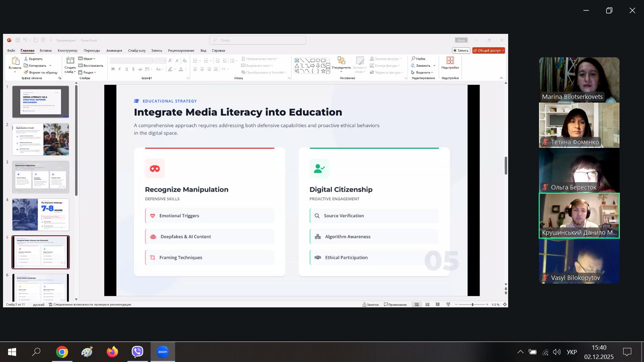The width and height of the screenshot is (644, 362).
Task: Open the Design (Конструктор) ribbon tab
Action: pyautogui.click(x=67, y=51)
